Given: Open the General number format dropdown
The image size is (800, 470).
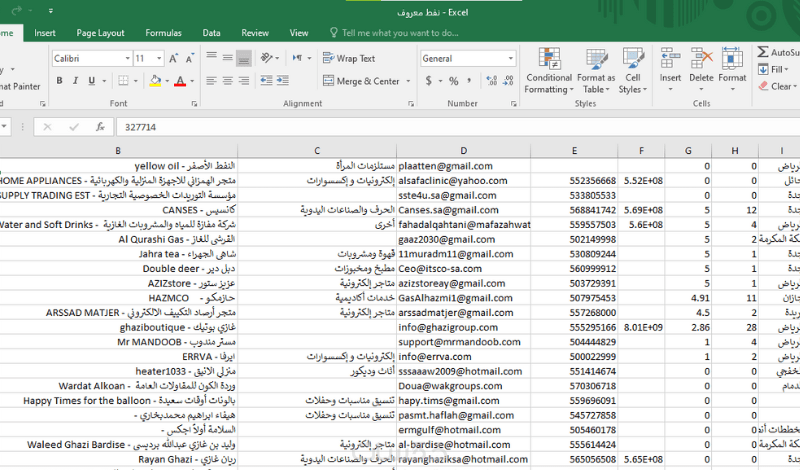Looking at the screenshot, I should pyautogui.click(x=510, y=58).
